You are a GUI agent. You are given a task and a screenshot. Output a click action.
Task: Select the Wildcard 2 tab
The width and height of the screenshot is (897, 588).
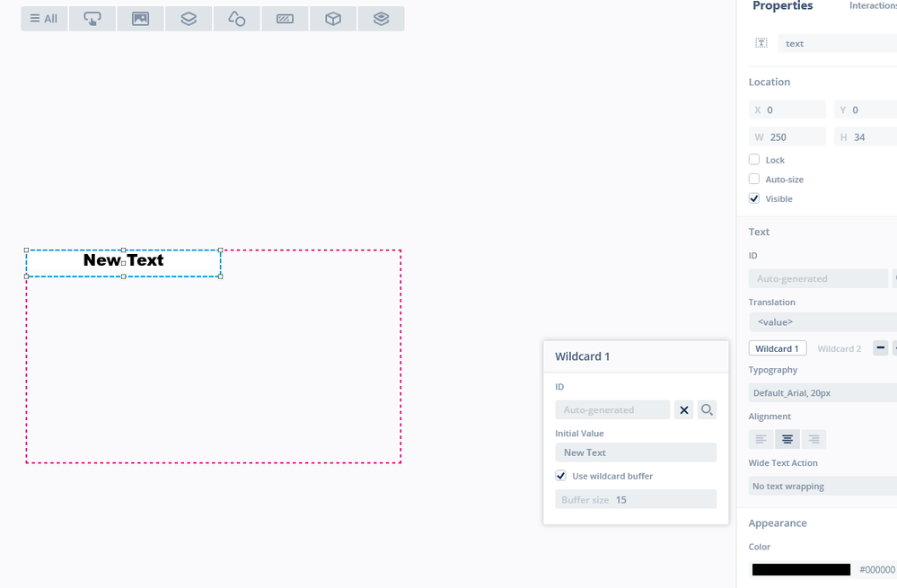point(840,349)
